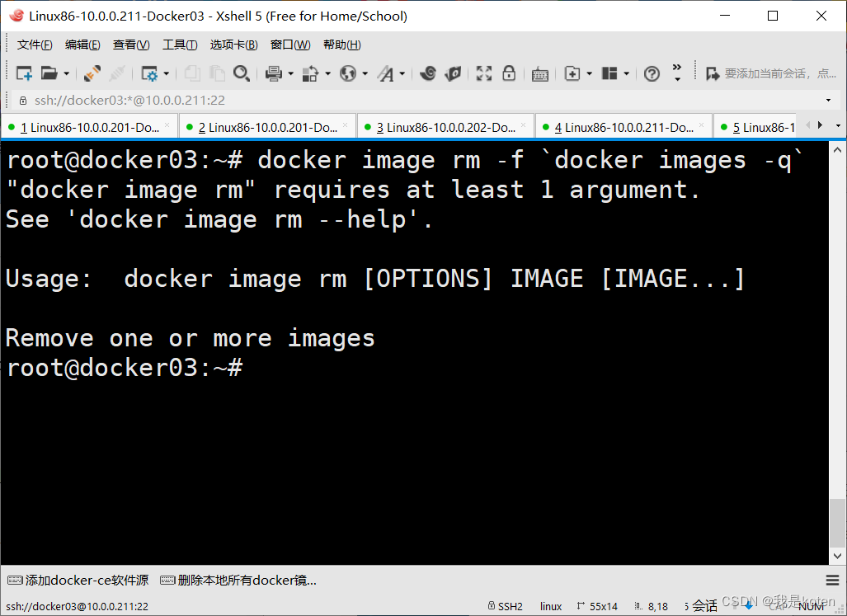847x616 pixels.
Task: Click the Xftp swirl icon
Action: pos(428,73)
